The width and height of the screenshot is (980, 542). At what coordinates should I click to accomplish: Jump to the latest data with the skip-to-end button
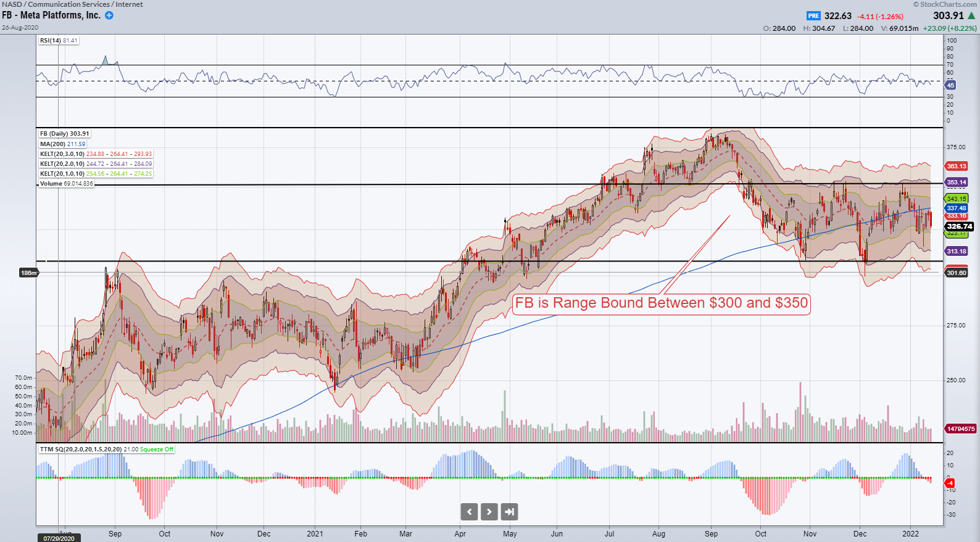[509, 511]
